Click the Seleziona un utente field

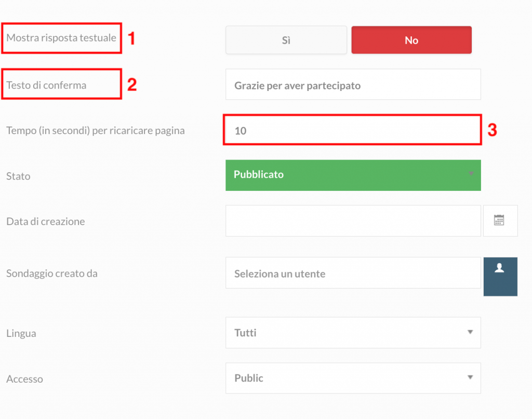353,273
